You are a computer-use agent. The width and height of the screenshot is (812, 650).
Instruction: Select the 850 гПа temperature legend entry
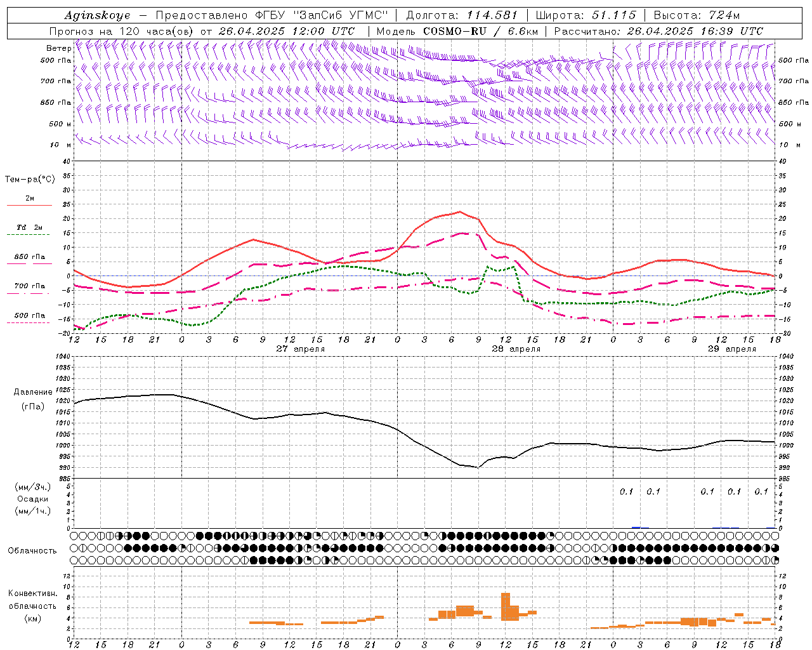click(29, 257)
